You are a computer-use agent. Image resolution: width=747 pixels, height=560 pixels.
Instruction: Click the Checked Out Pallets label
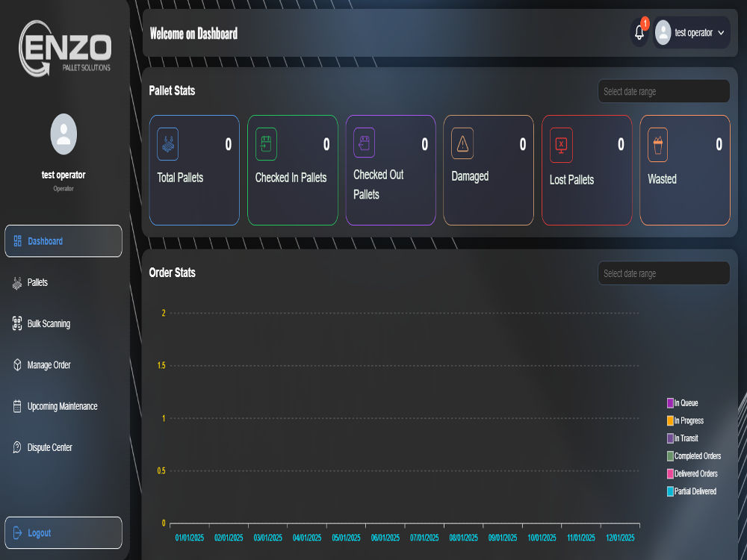[x=378, y=184]
